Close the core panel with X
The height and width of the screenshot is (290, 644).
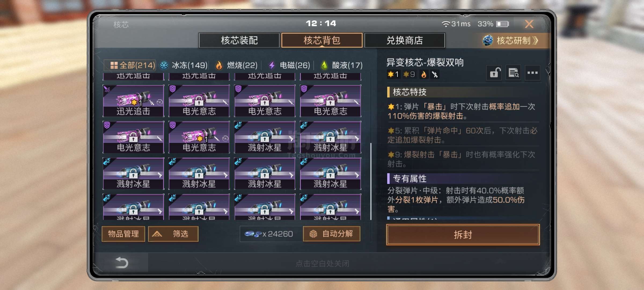(529, 24)
